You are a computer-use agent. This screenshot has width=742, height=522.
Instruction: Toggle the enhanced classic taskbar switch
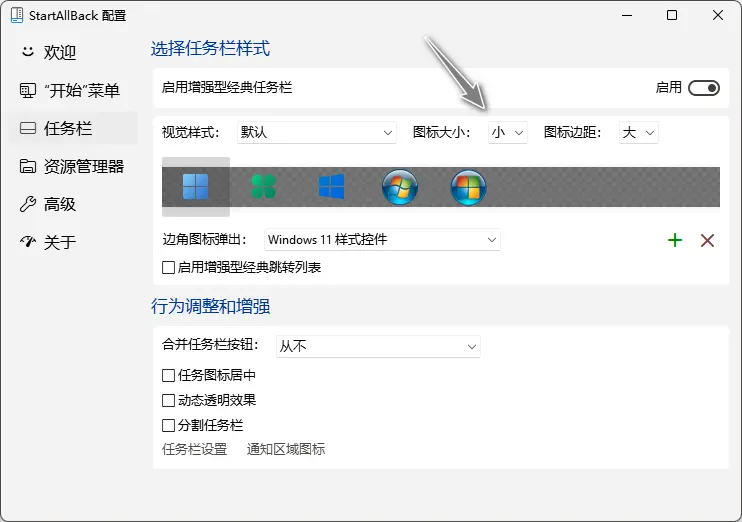[704, 88]
